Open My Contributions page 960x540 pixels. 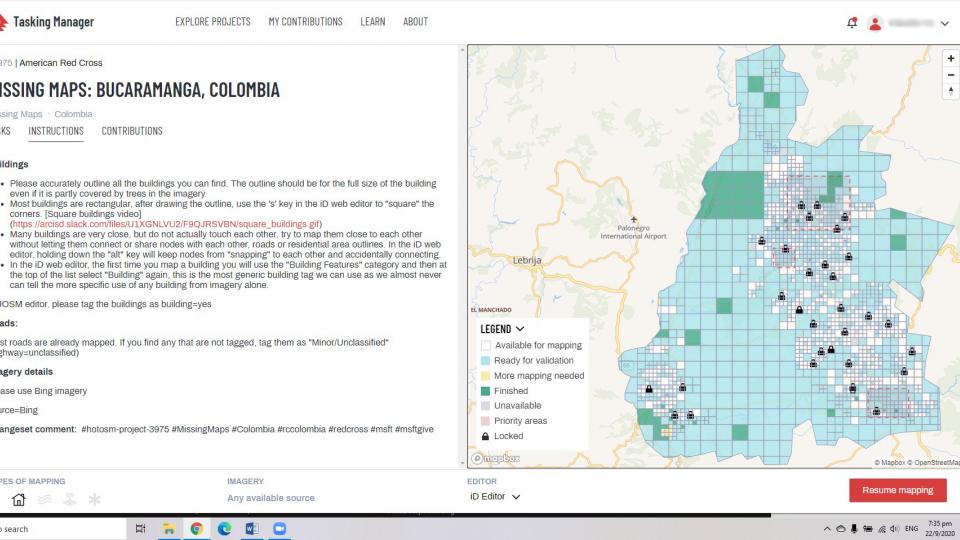pyautogui.click(x=305, y=21)
